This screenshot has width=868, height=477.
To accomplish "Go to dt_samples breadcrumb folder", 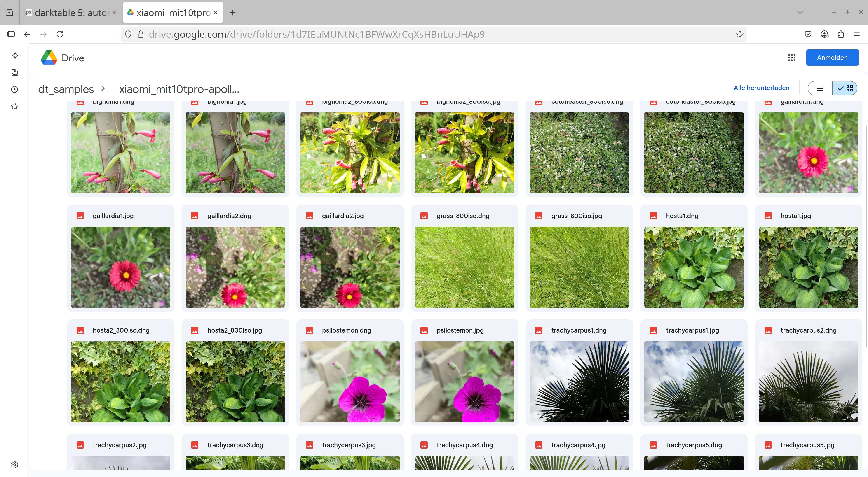I will click(x=66, y=89).
